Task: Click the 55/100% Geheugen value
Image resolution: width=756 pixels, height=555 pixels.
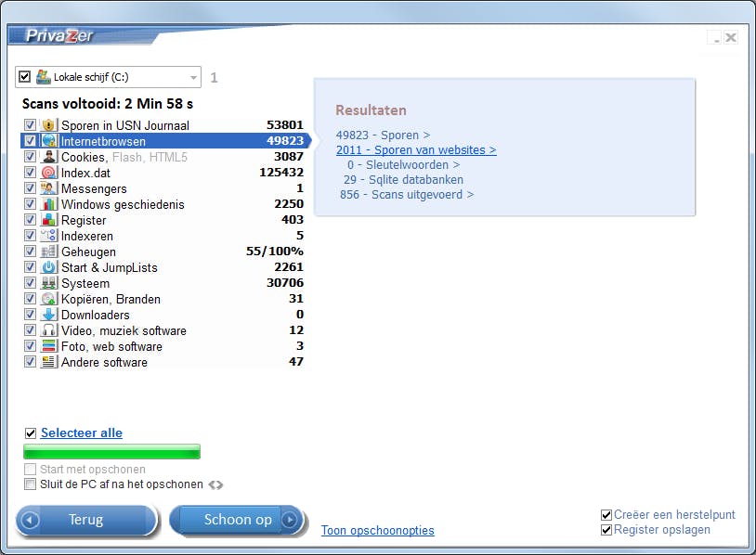Action: [275, 252]
